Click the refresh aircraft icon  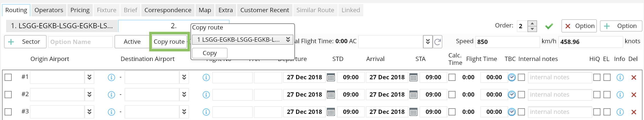[438, 42]
